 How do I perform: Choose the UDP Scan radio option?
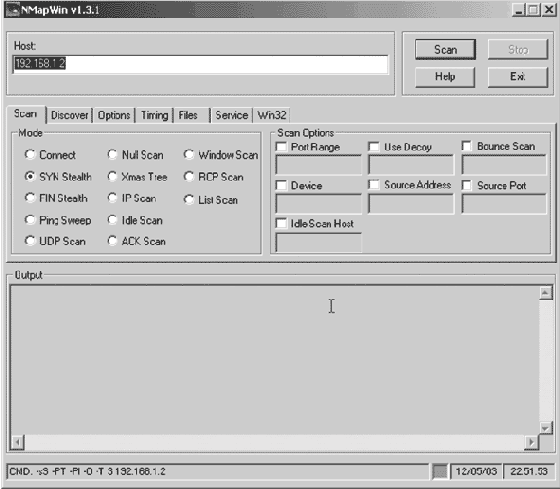[x=30, y=241]
